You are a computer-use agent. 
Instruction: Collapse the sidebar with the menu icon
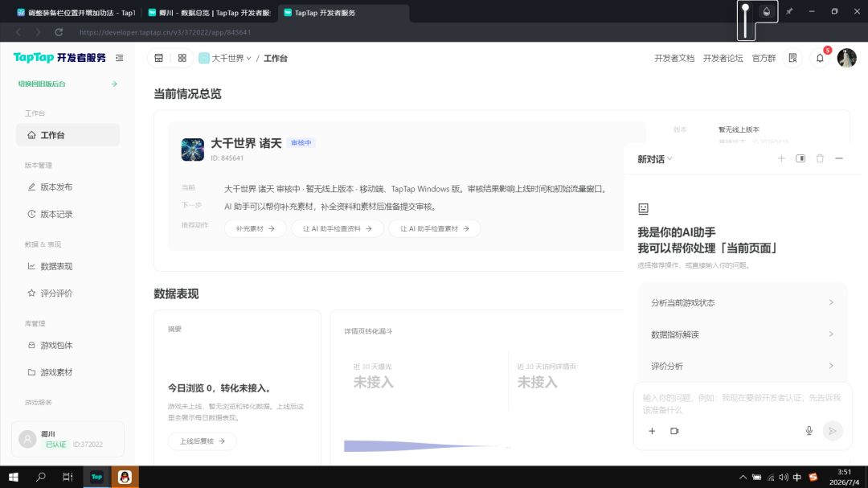tap(119, 58)
